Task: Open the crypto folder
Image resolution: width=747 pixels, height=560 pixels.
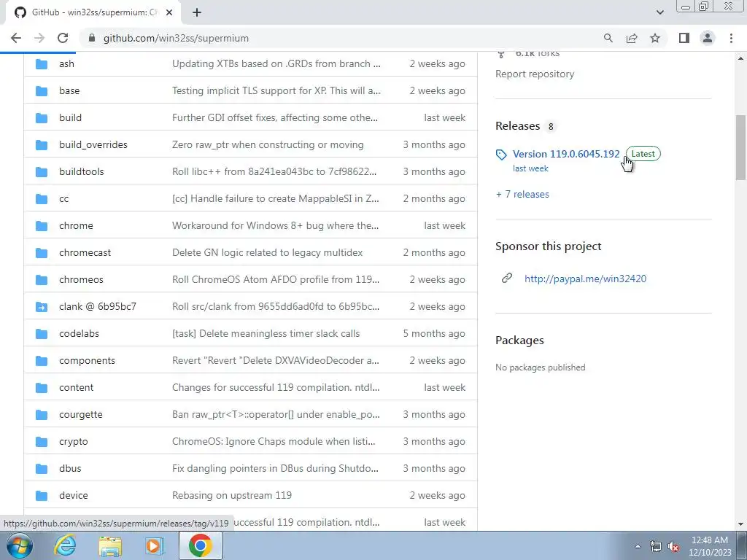Action: [74, 441]
